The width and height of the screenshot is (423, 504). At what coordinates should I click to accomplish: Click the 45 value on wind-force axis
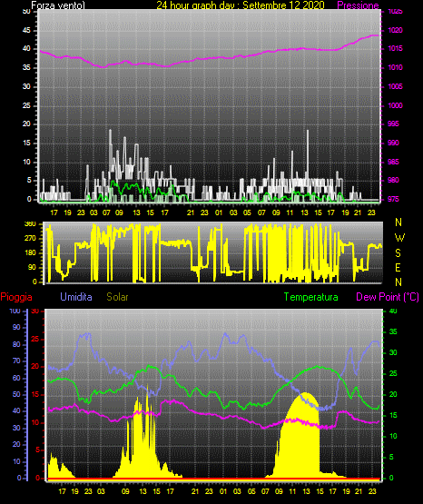[x=26, y=30]
